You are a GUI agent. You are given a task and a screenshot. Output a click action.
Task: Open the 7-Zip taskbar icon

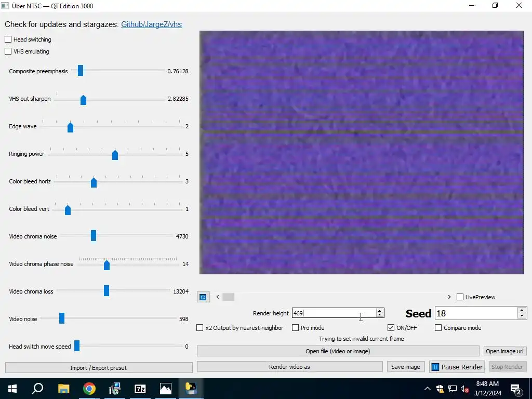click(x=140, y=389)
